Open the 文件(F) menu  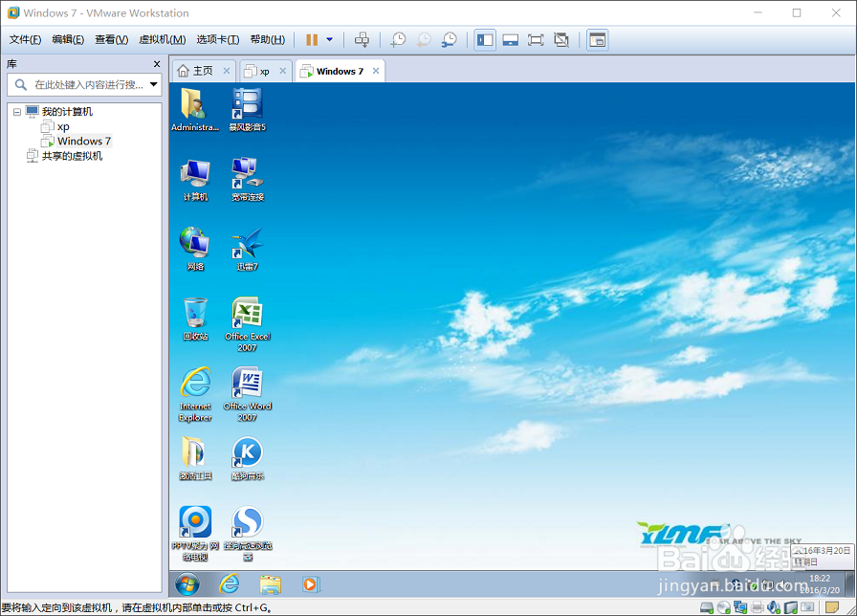pos(25,40)
